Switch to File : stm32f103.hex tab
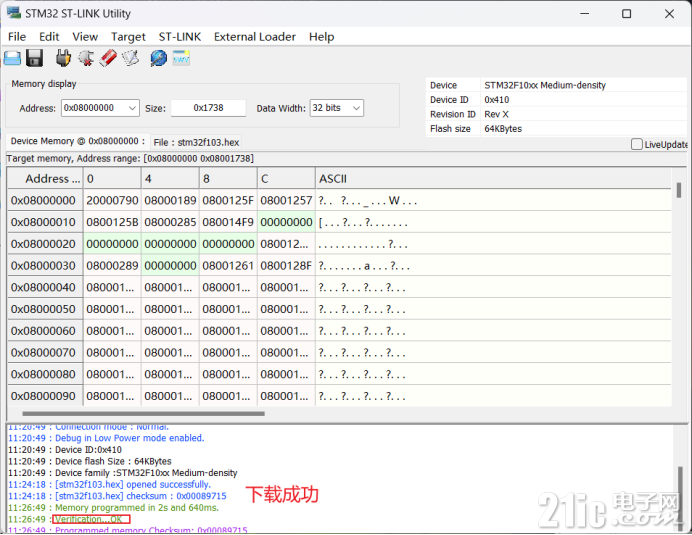The image size is (692, 535). coord(196,142)
